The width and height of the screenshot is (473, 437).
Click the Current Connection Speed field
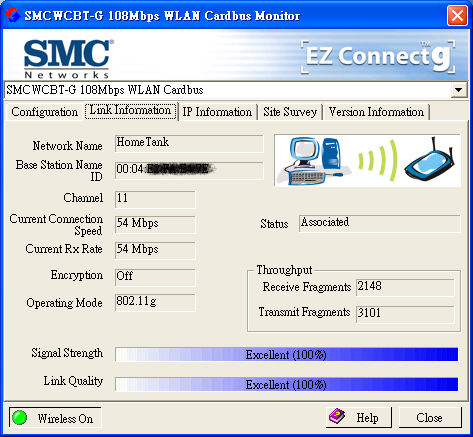tap(155, 225)
